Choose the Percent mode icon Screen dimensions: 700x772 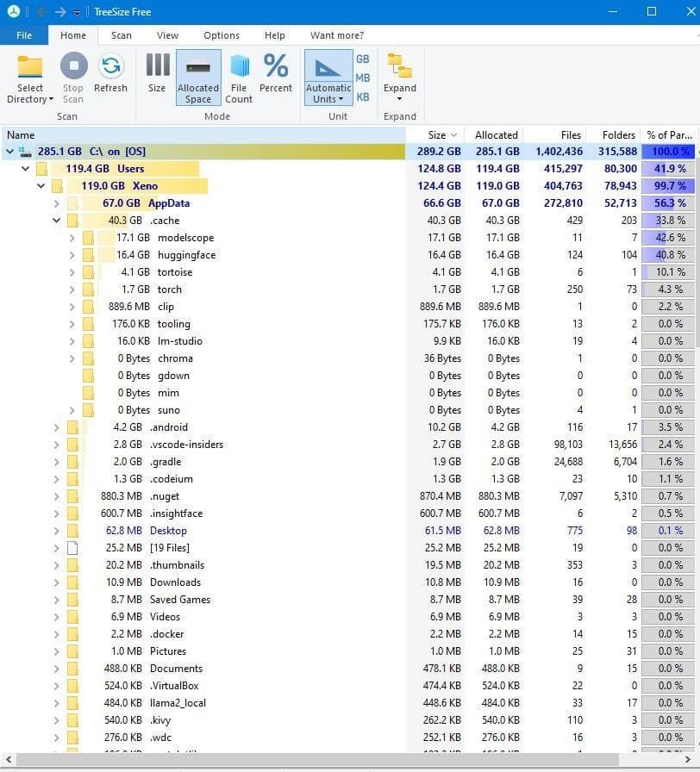point(276,67)
